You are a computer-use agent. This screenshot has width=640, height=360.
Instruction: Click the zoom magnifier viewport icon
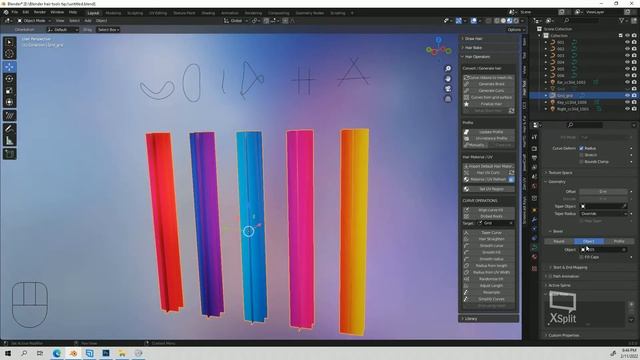click(448, 69)
